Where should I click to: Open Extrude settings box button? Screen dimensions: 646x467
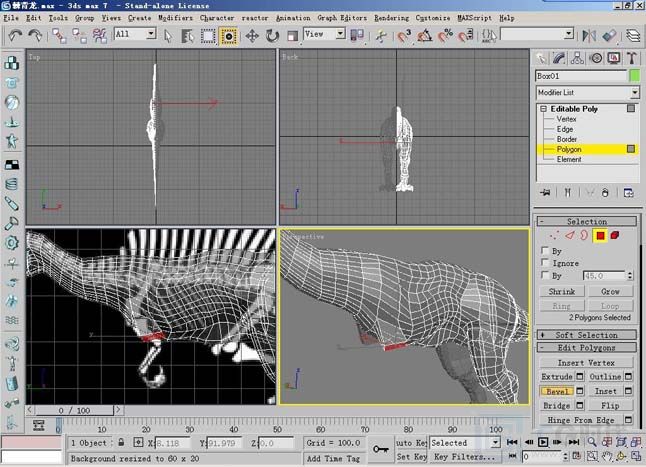580,376
